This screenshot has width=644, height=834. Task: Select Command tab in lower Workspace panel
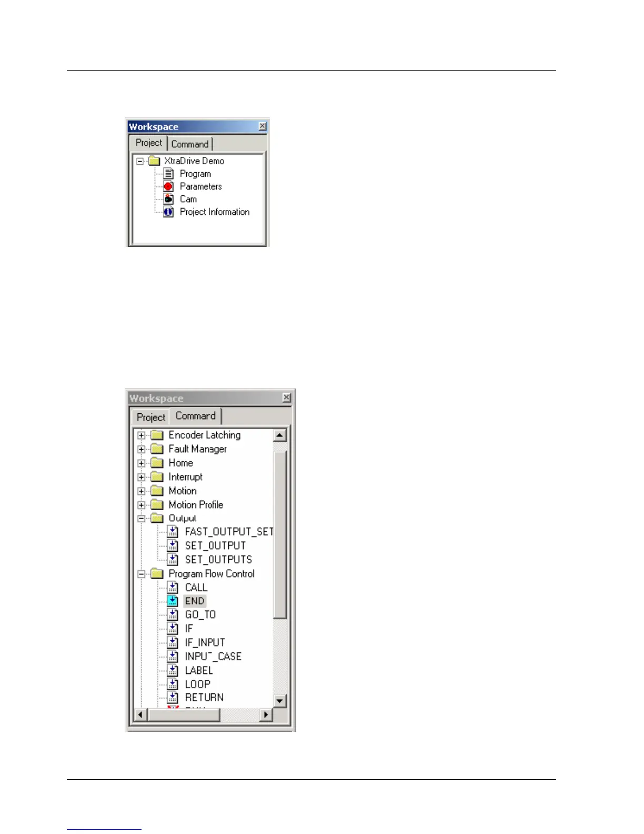[196, 416]
